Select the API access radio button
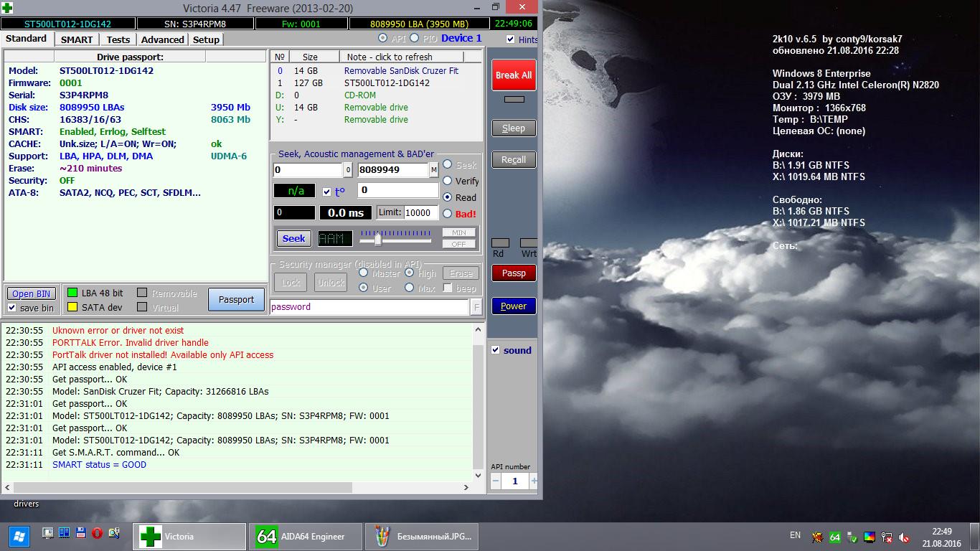Image resolution: width=980 pixels, height=551 pixels. tap(382, 38)
